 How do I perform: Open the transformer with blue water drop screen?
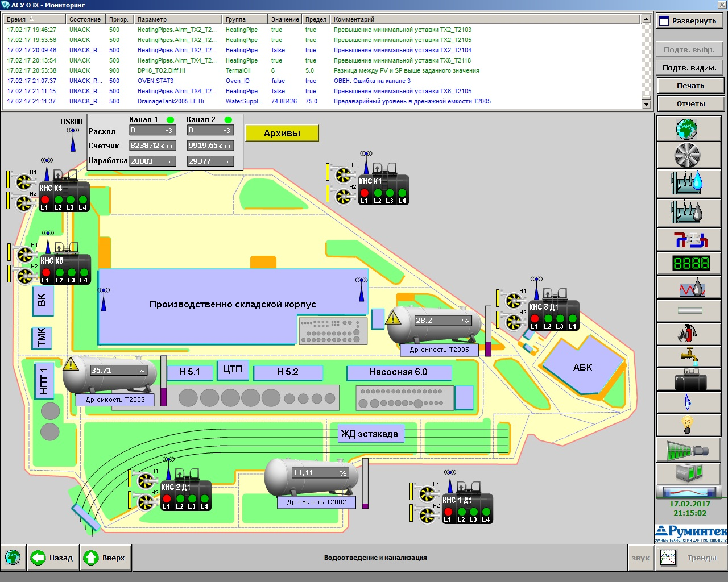tap(689, 183)
